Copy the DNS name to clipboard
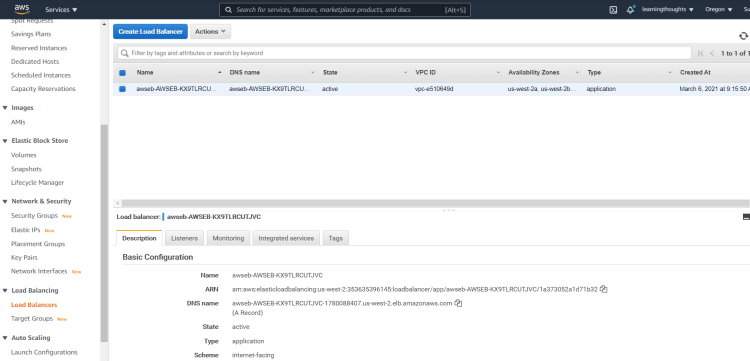 coord(458,303)
